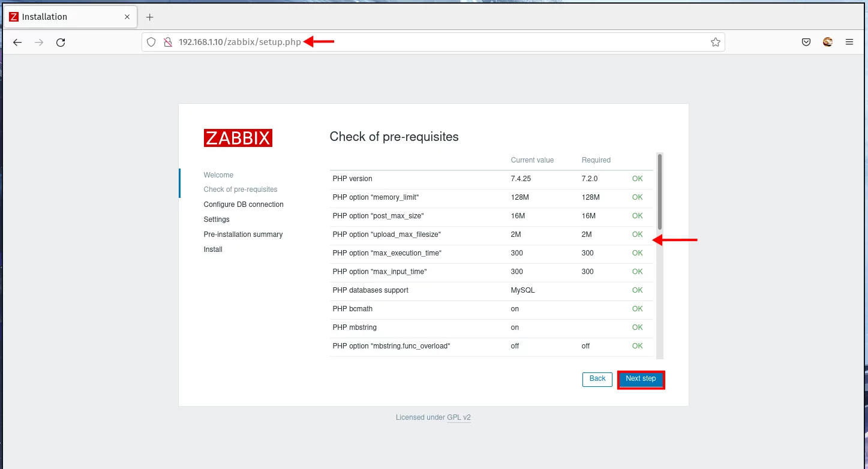The height and width of the screenshot is (469, 868).
Task: Select the Install step in sidebar
Action: pos(213,249)
